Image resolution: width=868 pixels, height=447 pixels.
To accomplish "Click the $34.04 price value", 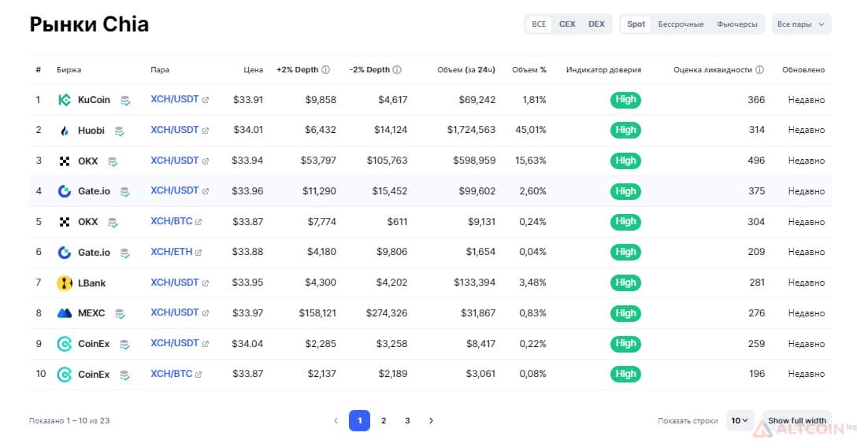I will click(247, 344).
